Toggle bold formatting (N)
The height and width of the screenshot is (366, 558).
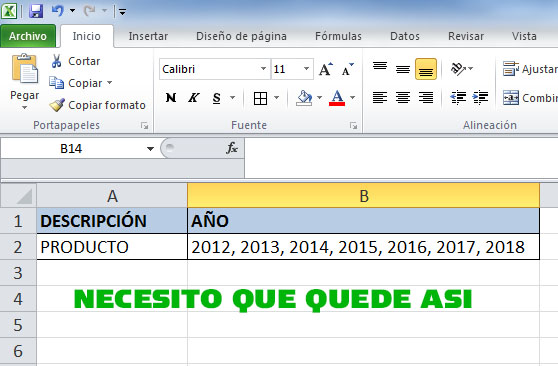pos(171,98)
